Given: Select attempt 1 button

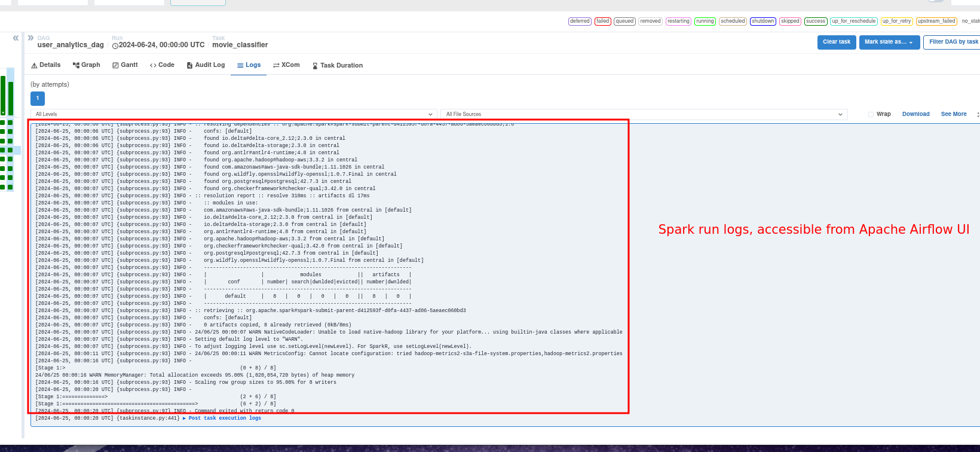Looking at the screenshot, I should 37,99.
